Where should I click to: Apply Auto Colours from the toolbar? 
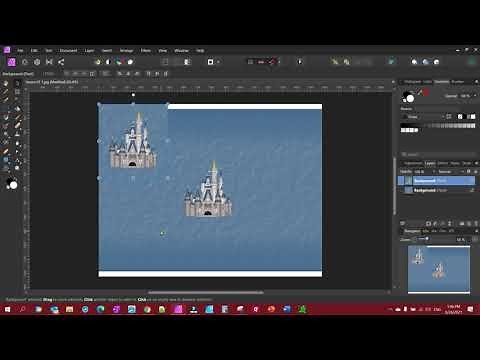click(x=119, y=62)
